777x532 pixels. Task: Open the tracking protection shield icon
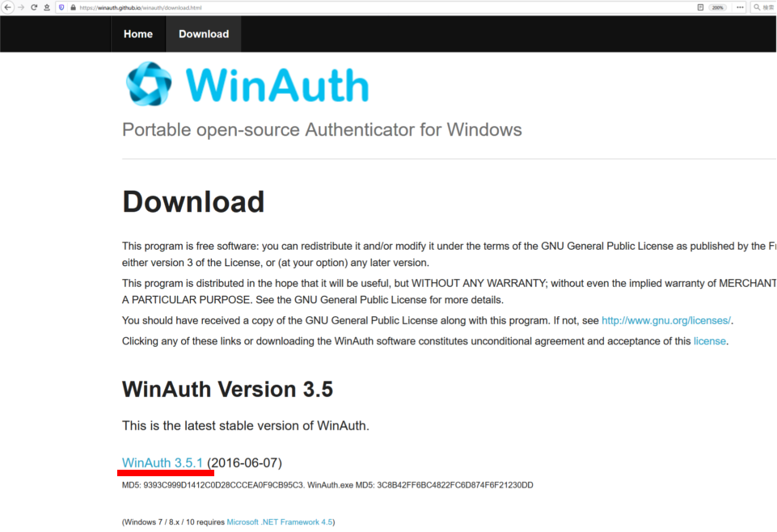pos(61,7)
